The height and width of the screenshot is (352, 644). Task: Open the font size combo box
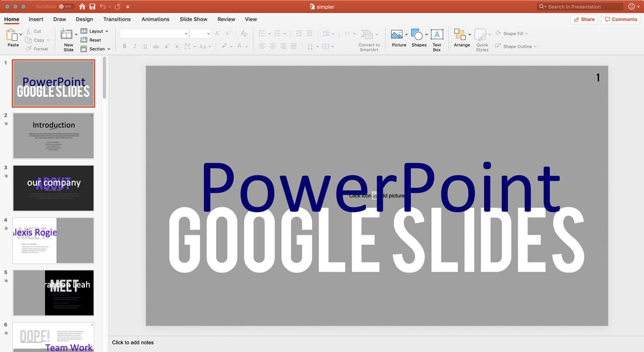tap(200, 34)
